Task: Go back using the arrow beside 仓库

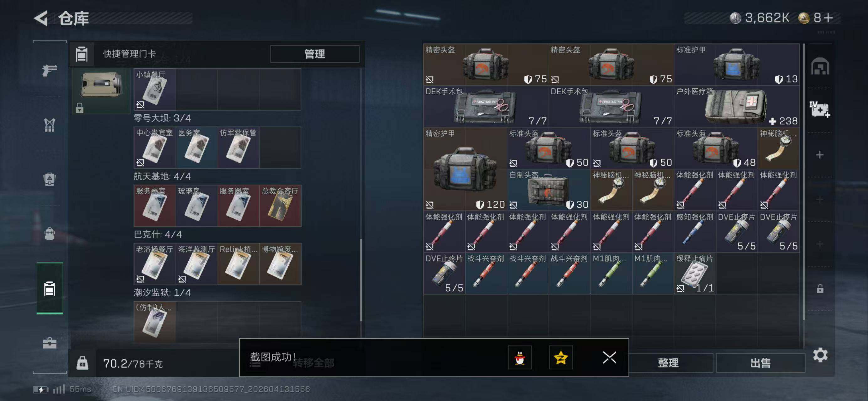Action: (x=42, y=18)
